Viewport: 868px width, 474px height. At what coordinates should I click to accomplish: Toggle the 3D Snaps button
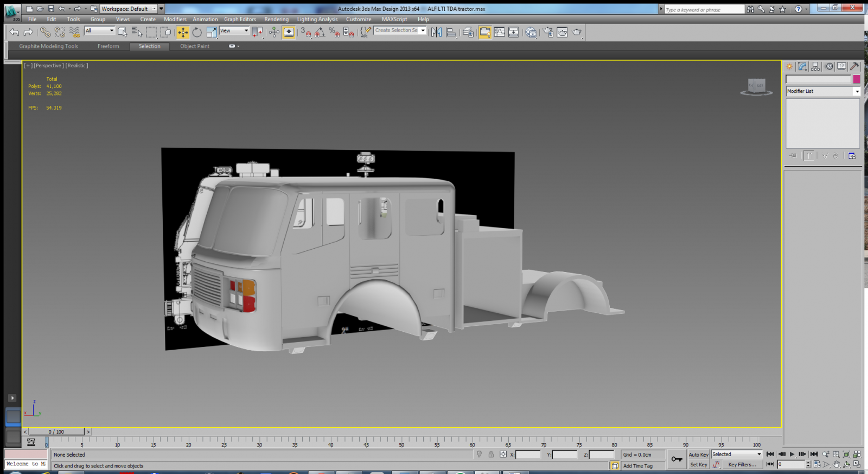click(305, 33)
